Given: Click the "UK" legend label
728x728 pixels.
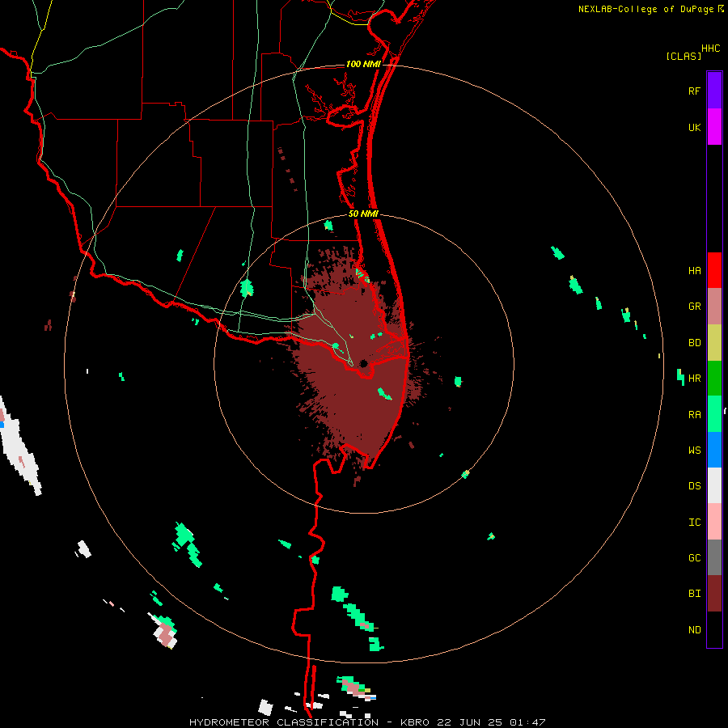Looking at the screenshot, I should pyautogui.click(x=694, y=127).
